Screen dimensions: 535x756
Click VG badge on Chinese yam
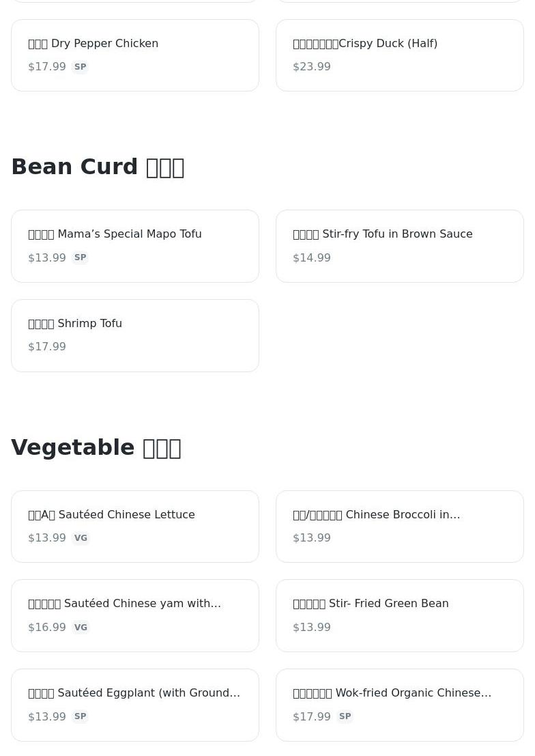tap(81, 627)
